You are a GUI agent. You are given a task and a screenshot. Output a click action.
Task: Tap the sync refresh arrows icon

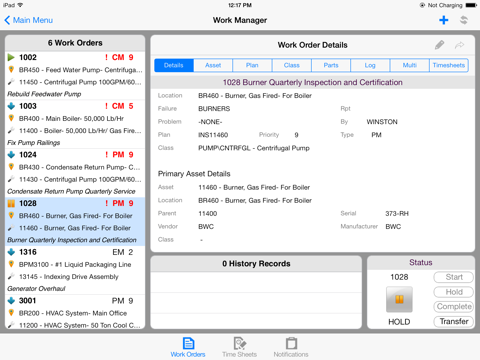pos(464,20)
